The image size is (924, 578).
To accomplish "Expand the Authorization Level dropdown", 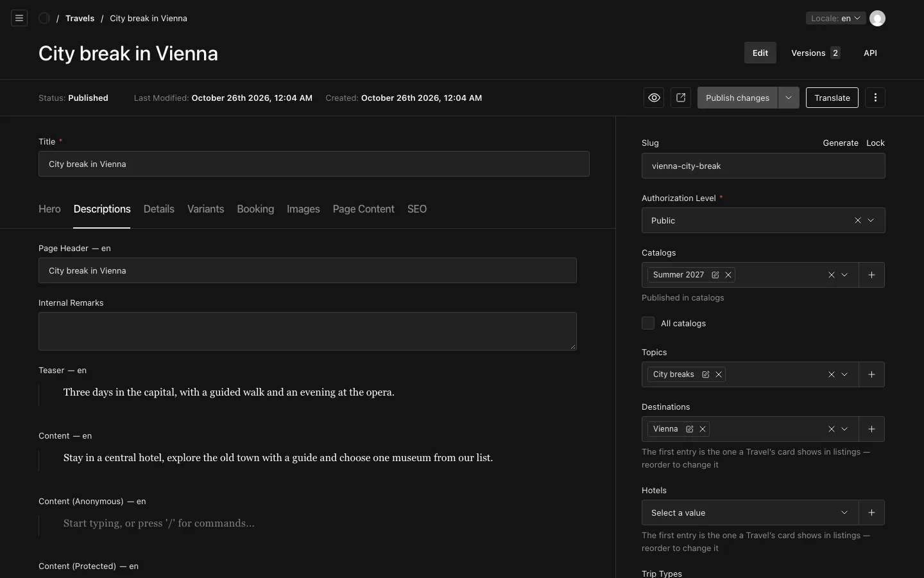I will point(871,220).
